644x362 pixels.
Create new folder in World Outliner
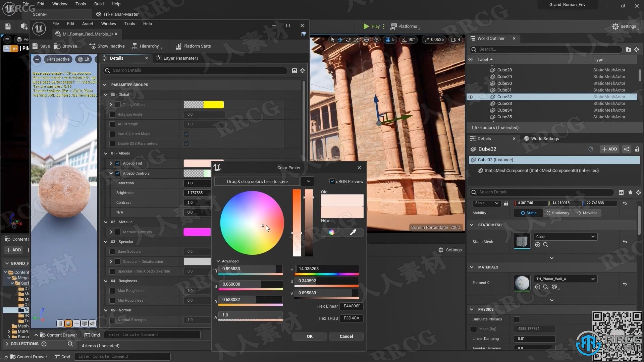(628, 50)
